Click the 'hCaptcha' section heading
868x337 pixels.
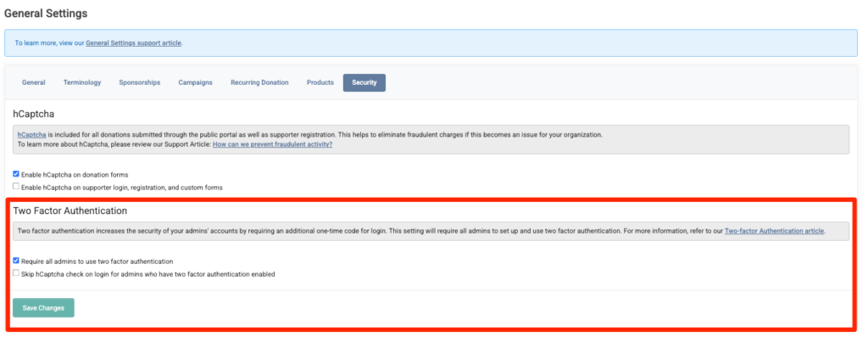click(33, 114)
